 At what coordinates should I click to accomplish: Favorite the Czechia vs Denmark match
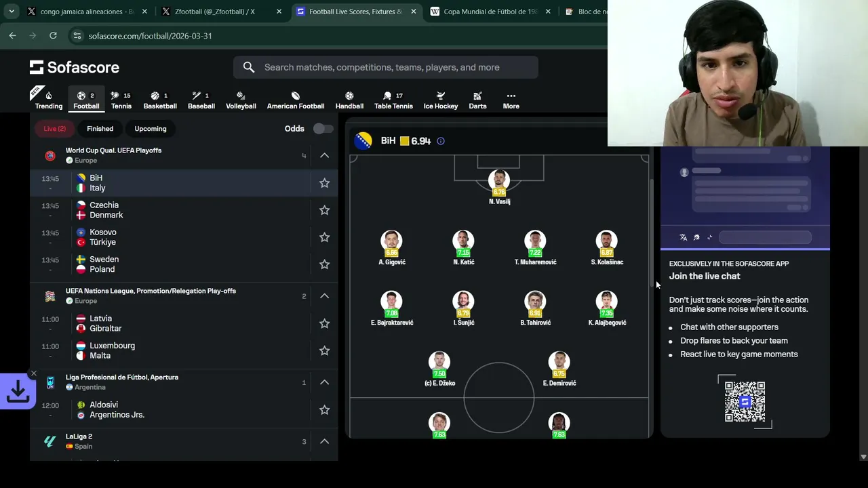pos(325,210)
